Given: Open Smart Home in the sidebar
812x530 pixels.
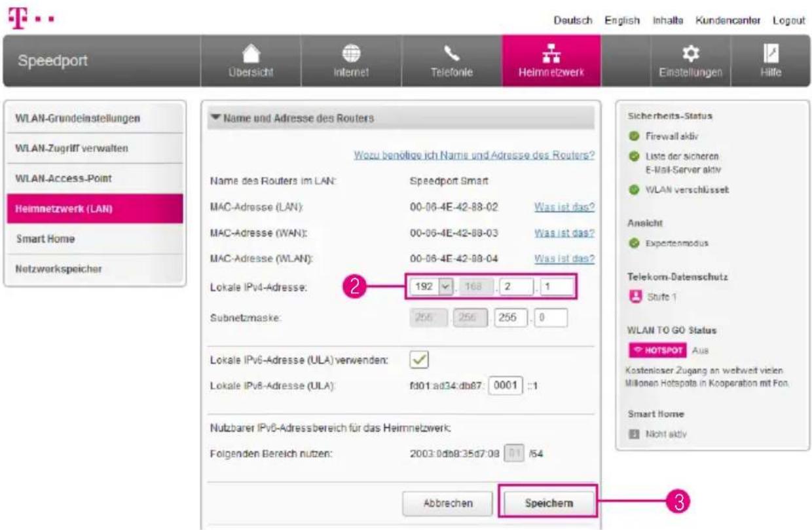Looking at the screenshot, I should (94, 239).
